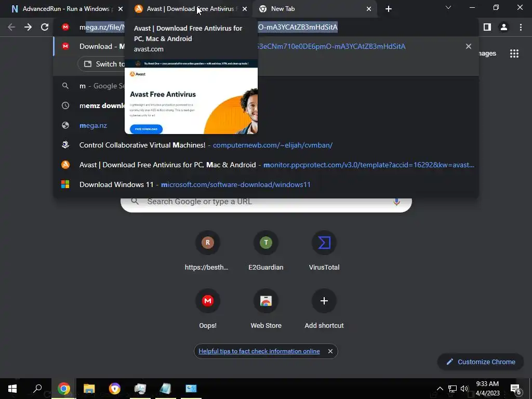Image resolution: width=532 pixels, height=399 pixels.
Task: Select the 'm - Google Search' suggestion
Action: [266, 86]
